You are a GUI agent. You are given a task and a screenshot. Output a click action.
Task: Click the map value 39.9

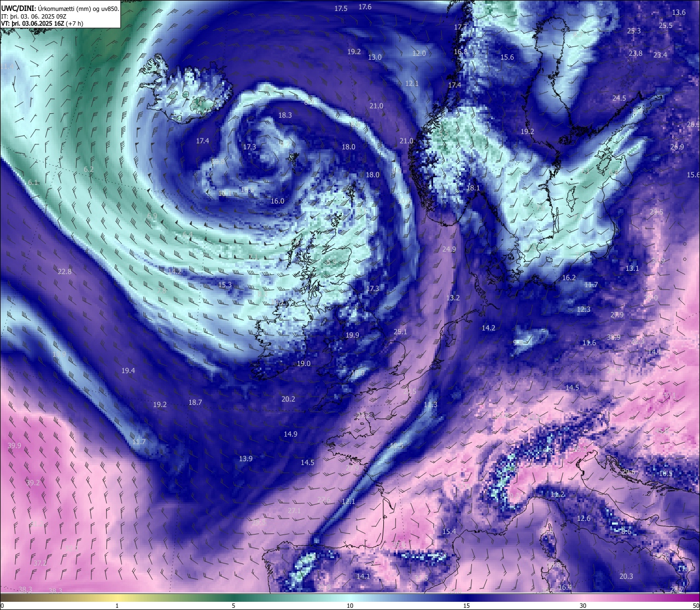coord(14,446)
